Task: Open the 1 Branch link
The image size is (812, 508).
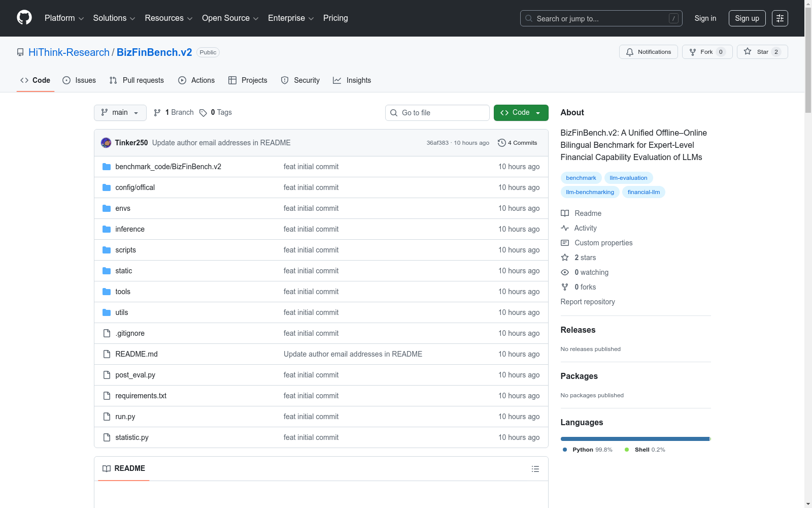Action: point(174,112)
